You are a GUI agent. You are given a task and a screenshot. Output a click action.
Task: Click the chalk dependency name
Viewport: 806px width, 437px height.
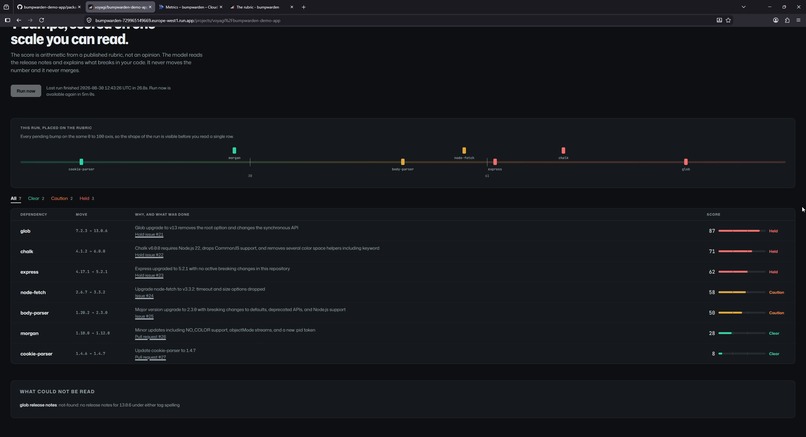(27, 251)
